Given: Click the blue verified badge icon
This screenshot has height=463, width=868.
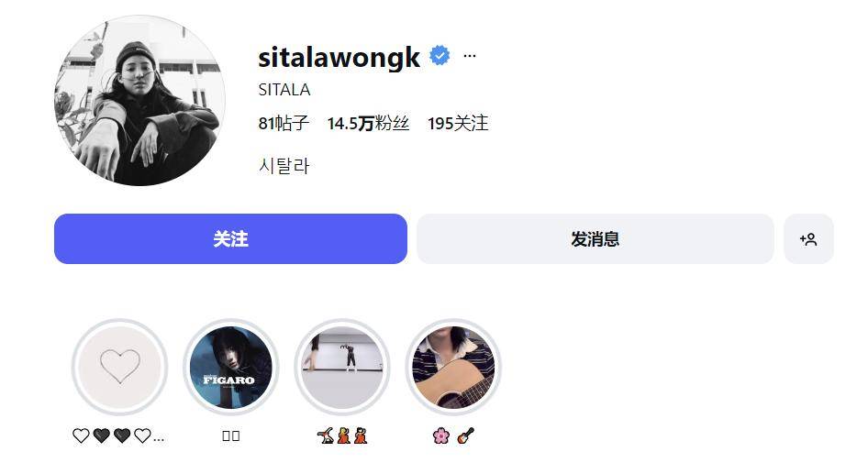Looking at the screenshot, I should (440, 56).
